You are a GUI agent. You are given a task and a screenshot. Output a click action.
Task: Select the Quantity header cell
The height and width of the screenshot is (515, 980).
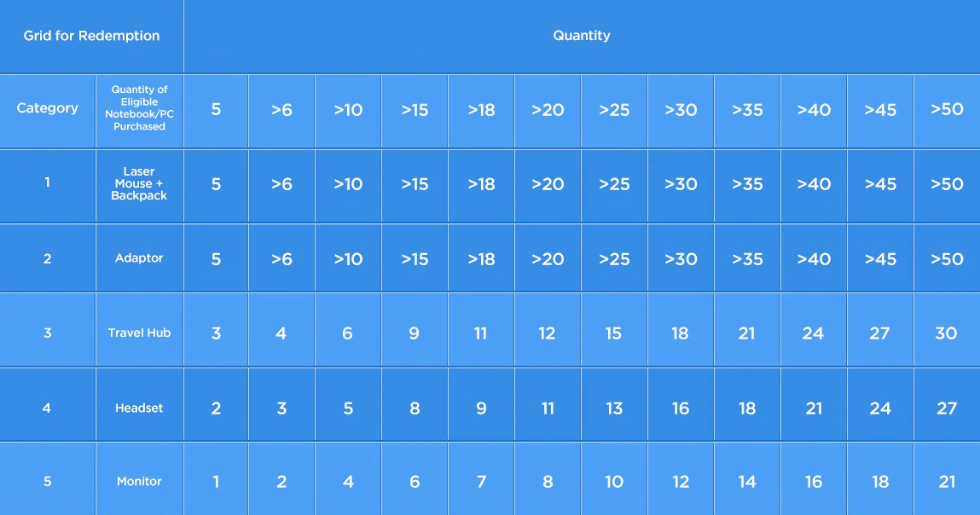click(x=582, y=37)
